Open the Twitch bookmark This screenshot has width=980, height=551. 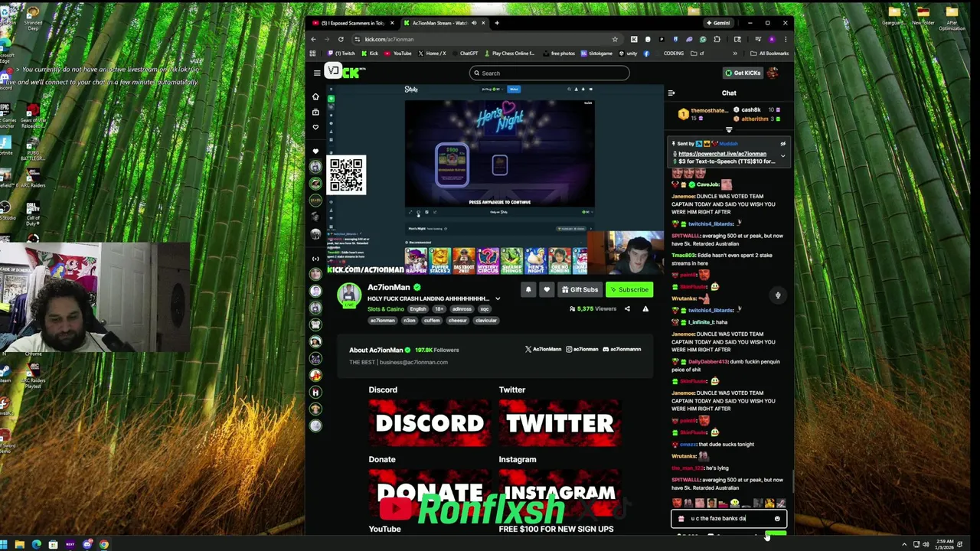click(342, 54)
